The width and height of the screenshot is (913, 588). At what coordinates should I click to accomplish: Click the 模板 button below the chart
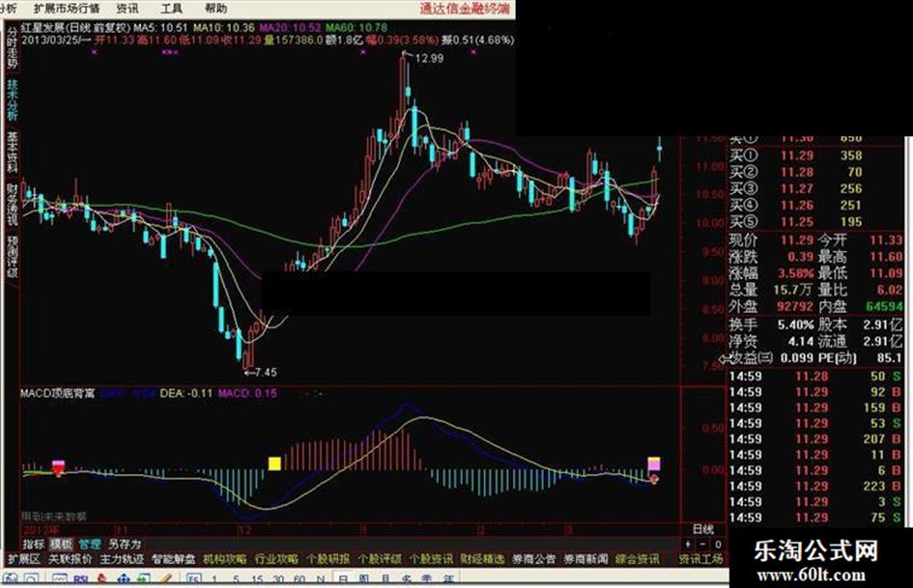click(x=61, y=545)
